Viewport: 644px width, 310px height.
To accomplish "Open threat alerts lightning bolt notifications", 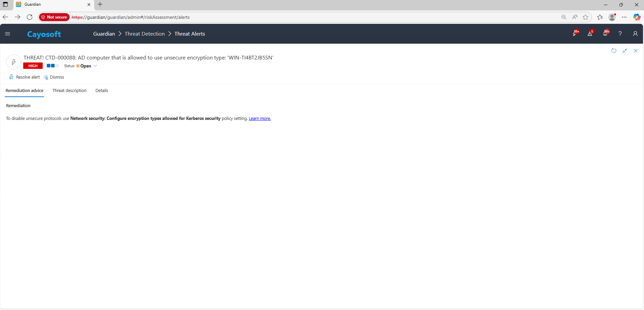I will (575, 34).
